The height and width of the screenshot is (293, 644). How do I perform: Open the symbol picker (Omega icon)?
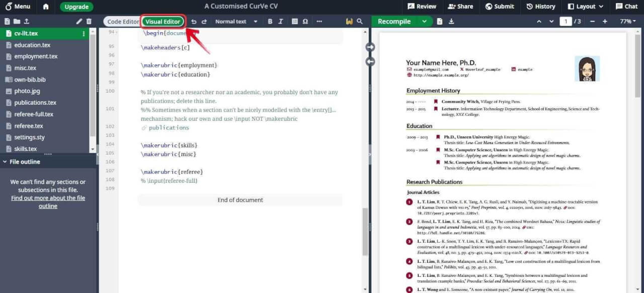[x=305, y=21]
